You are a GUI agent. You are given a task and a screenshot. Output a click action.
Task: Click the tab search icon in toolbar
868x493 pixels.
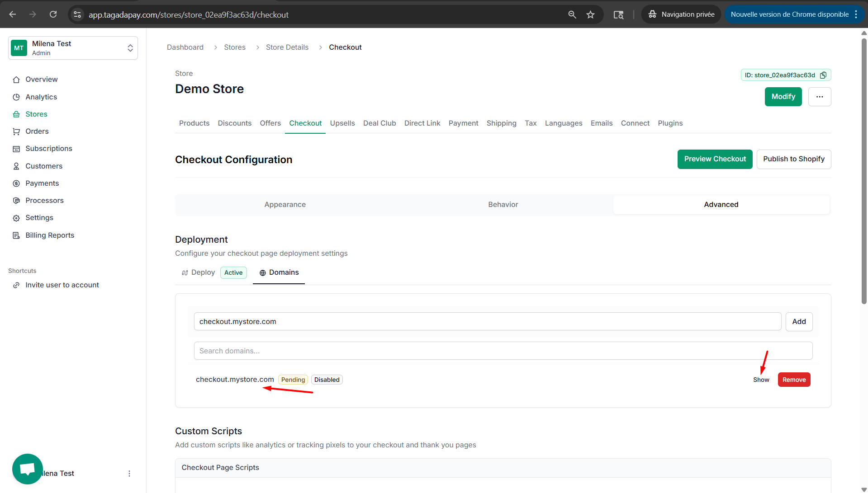point(618,14)
